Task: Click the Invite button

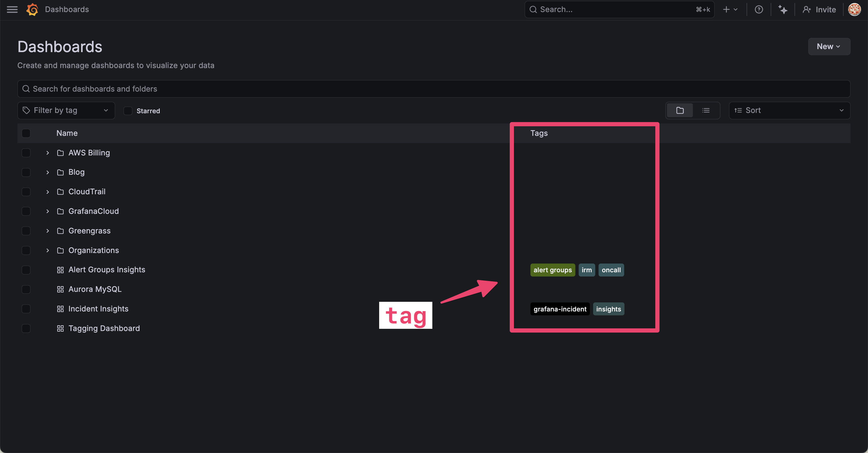Action: click(x=819, y=9)
